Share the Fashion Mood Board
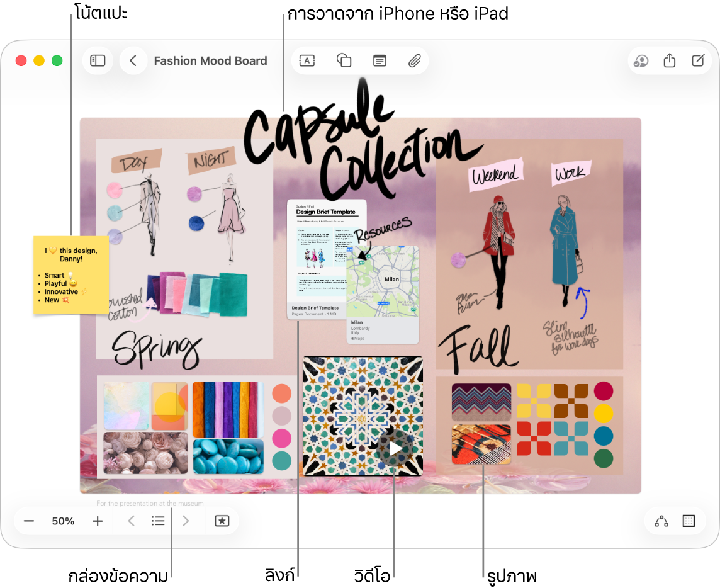Screen dimensions: 720x588 (x=668, y=60)
